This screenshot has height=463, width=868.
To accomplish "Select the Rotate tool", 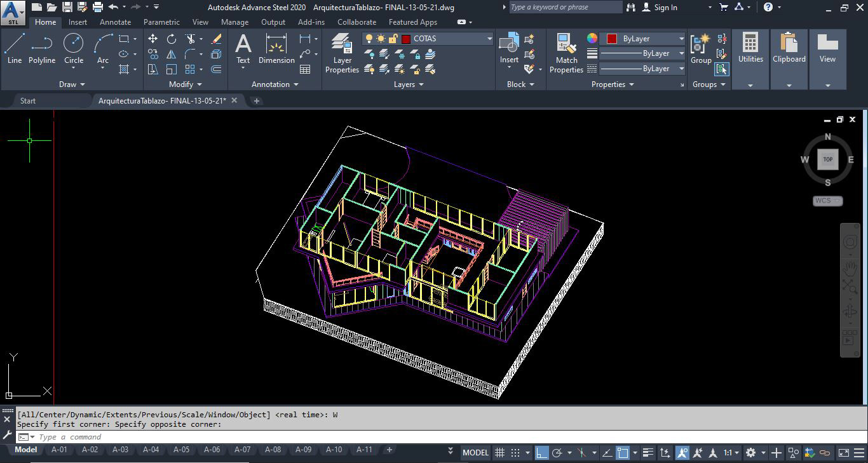I will coord(172,39).
